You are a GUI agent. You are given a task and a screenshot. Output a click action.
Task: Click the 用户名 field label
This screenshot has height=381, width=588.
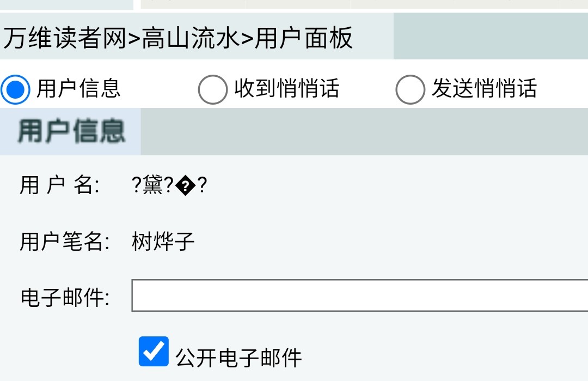[x=60, y=185]
